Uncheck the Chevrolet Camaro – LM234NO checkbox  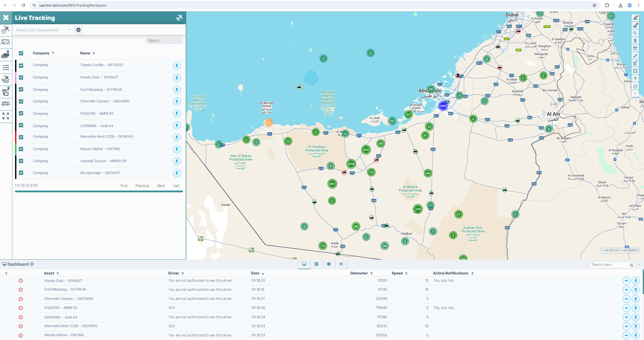pos(21,101)
